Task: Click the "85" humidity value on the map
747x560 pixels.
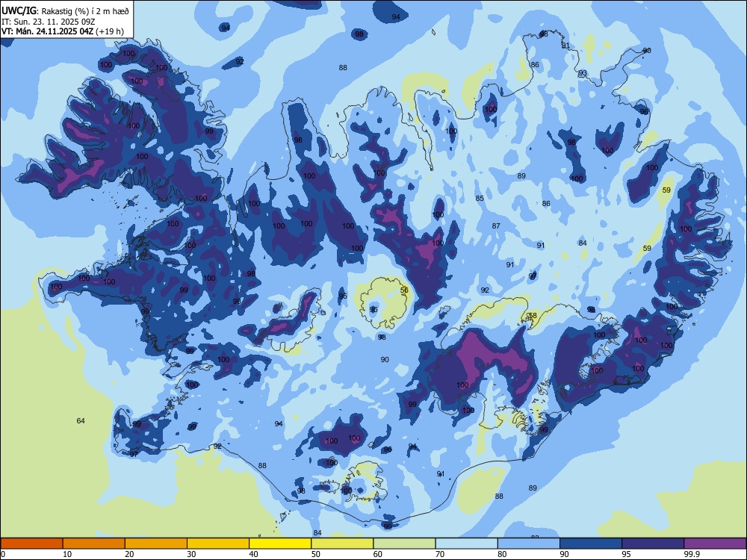Action: [480, 198]
